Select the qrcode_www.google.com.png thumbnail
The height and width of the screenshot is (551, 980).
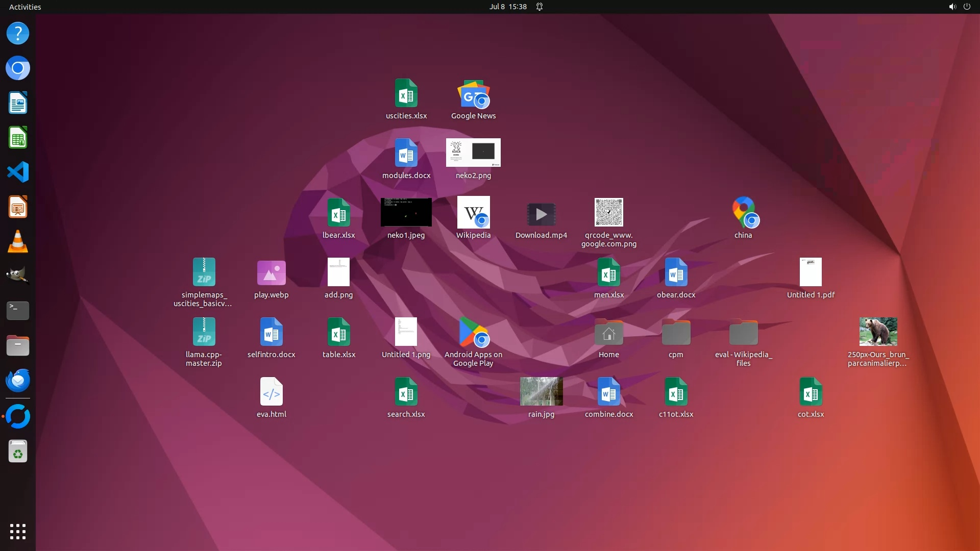pyautogui.click(x=608, y=212)
